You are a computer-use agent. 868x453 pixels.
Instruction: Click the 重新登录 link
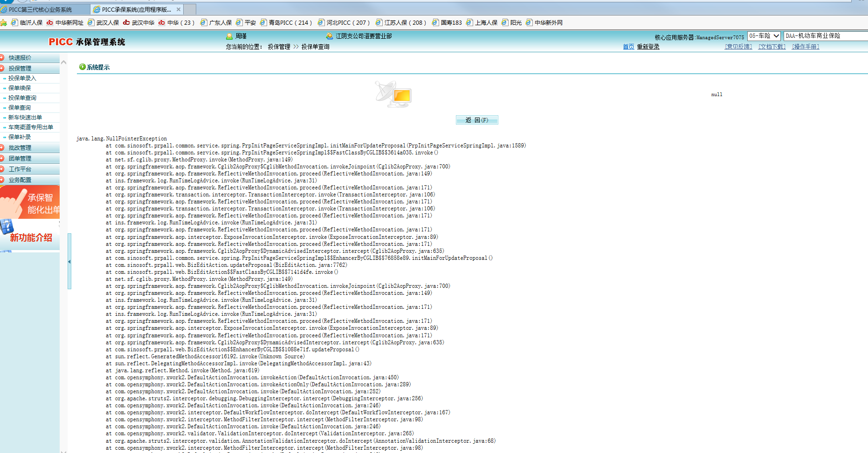pos(648,47)
